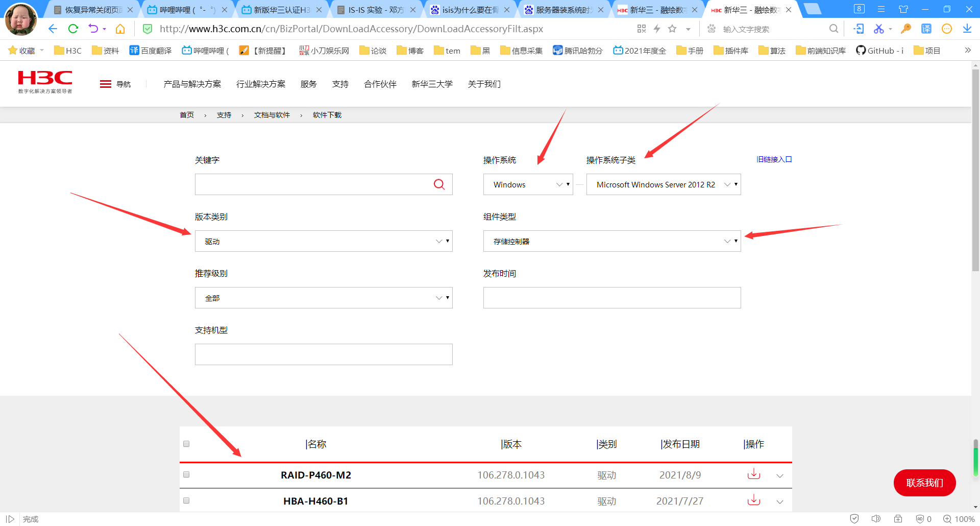Screen dimensions: 980x526
Task: Open the browser menu lines icon
Action: pyautogui.click(x=881, y=9)
